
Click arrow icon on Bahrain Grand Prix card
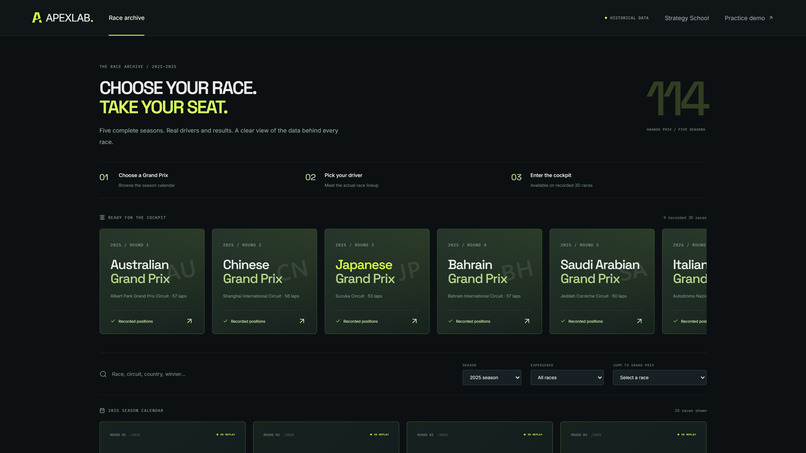(527, 321)
